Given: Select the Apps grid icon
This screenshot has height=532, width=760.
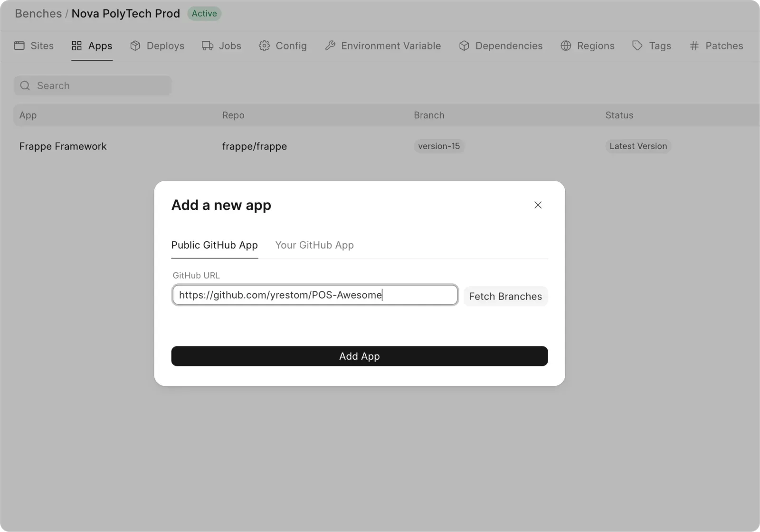Looking at the screenshot, I should coord(77,46).
